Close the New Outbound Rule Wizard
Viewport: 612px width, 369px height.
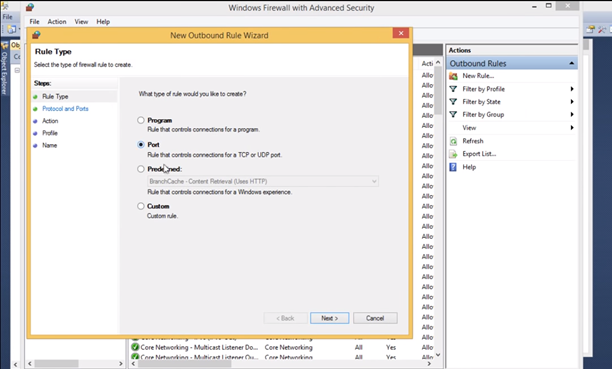(x=401, y=33)
